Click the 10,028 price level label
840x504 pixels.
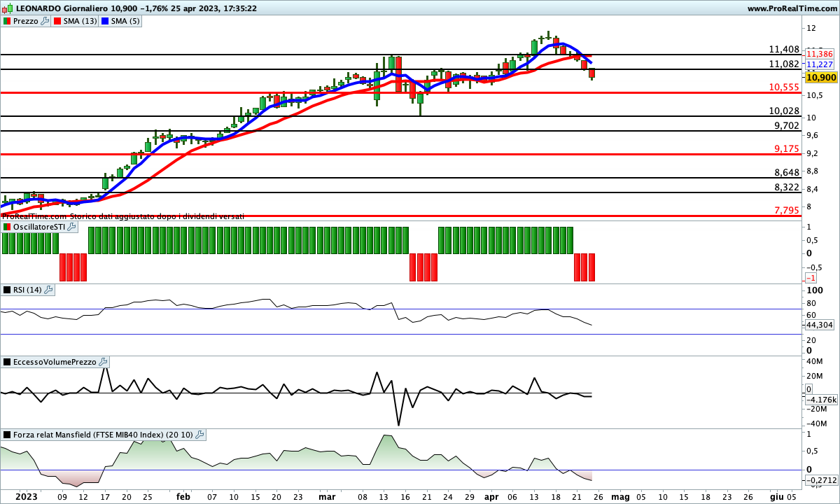pyautogui.click(x=784, y=111)
